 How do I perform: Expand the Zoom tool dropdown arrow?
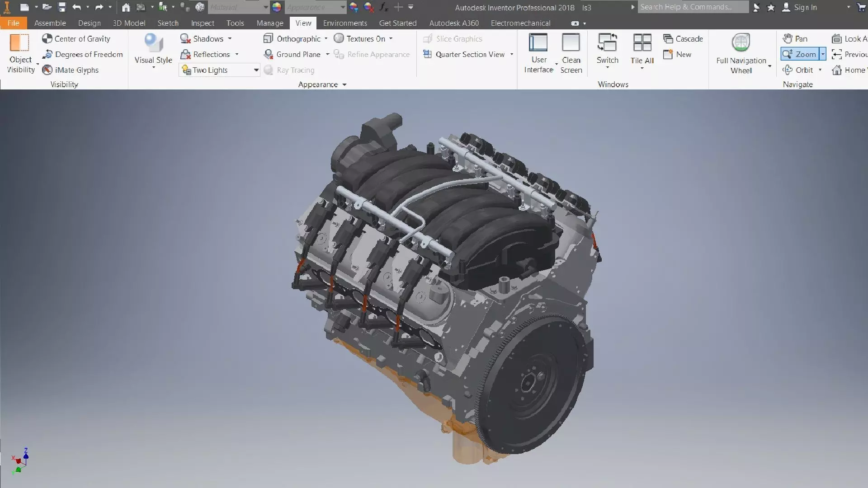click(823, 54)
